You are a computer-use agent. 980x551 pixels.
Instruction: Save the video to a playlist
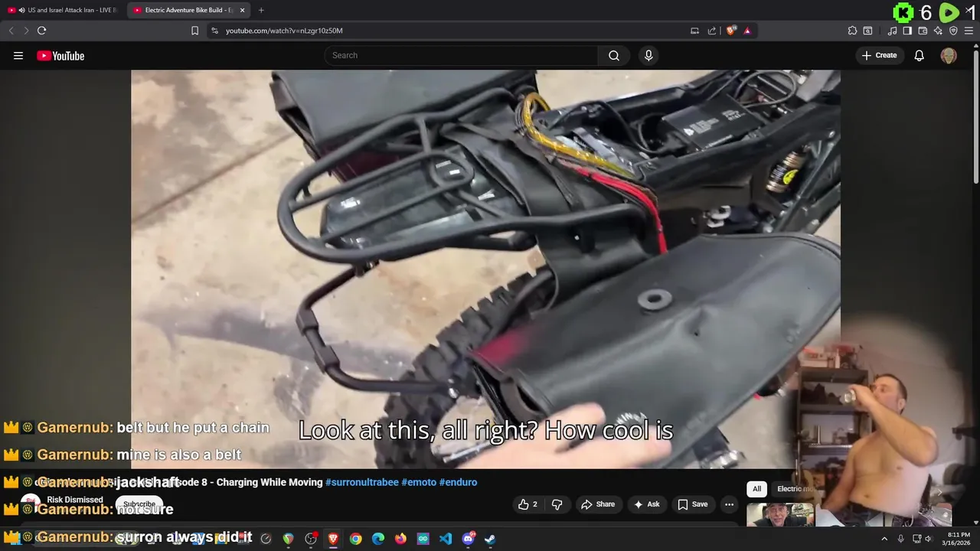(692, 504)
